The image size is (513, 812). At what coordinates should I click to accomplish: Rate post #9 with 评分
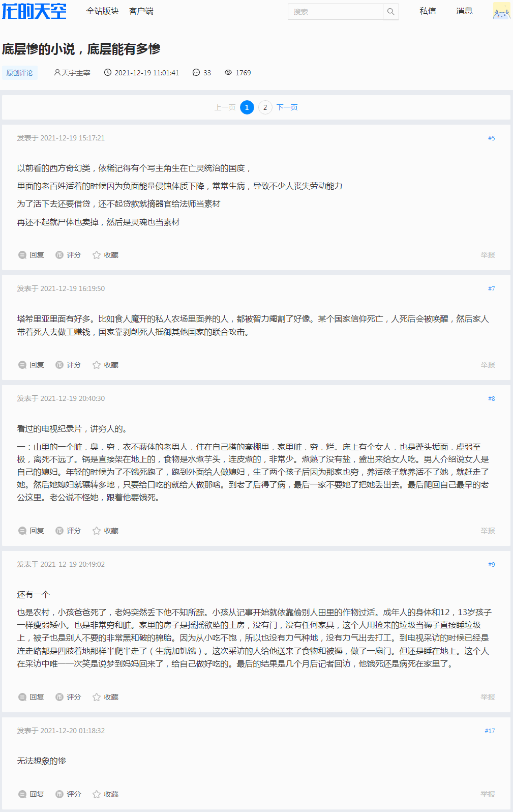coord(68,697)
